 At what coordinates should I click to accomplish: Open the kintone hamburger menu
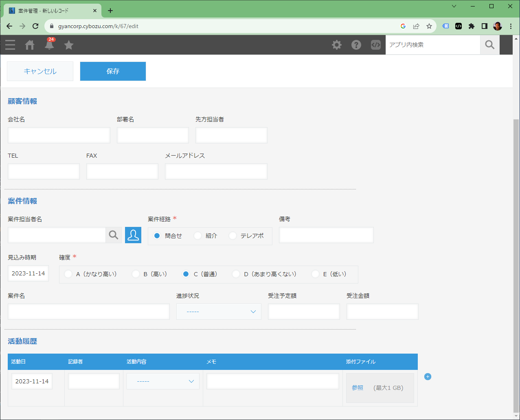pyautogui.click(x=10, y=45)
